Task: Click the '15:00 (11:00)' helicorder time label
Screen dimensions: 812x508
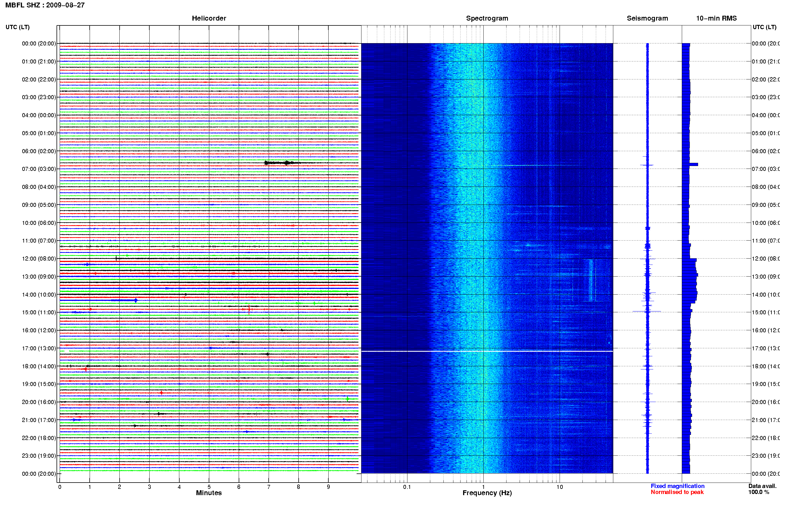Action: [x=39, y=312]
